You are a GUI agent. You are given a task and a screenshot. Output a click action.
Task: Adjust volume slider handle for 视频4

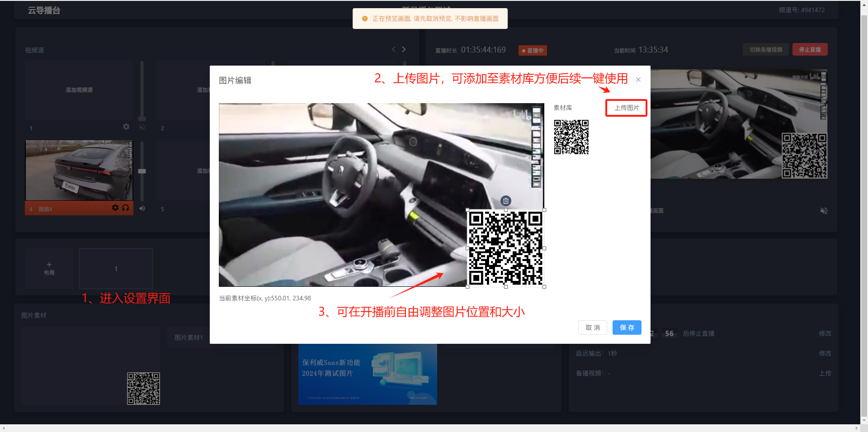[x=142, y=171]
